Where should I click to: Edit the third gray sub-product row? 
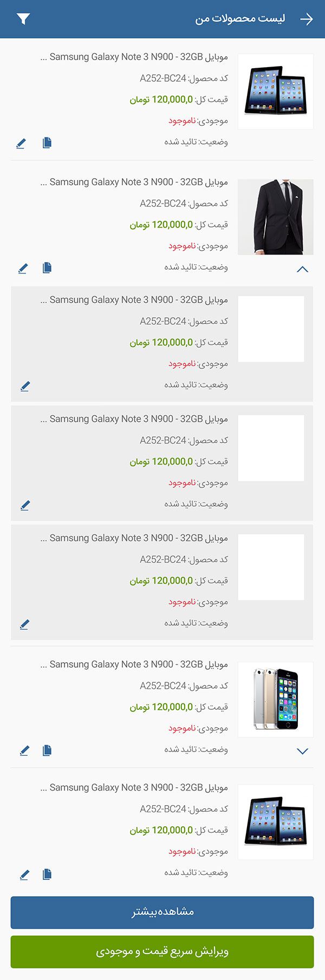pyautogui.click(x=24, y=624)
